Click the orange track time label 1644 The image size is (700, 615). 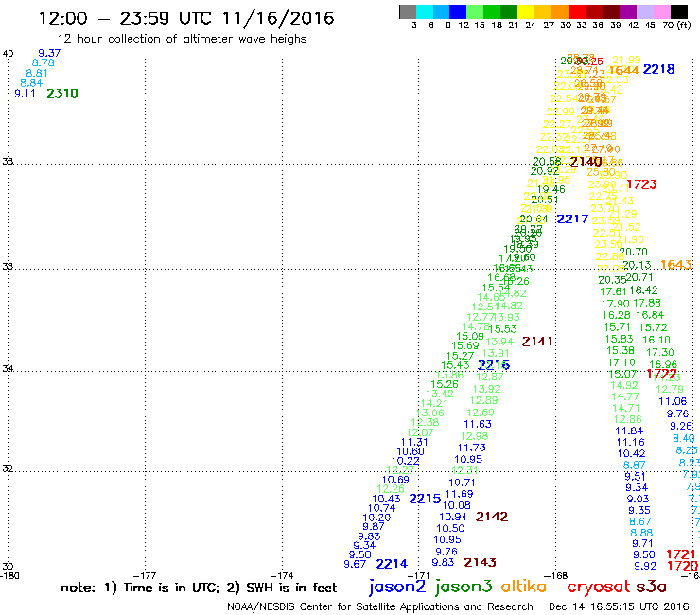point(624,70)
